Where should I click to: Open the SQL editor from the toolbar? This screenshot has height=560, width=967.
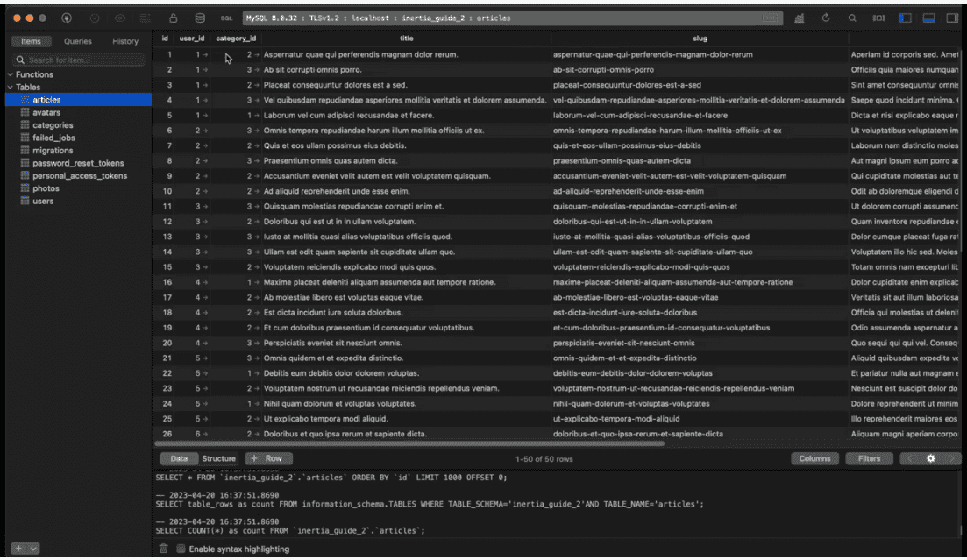click(x=228, y=18)
